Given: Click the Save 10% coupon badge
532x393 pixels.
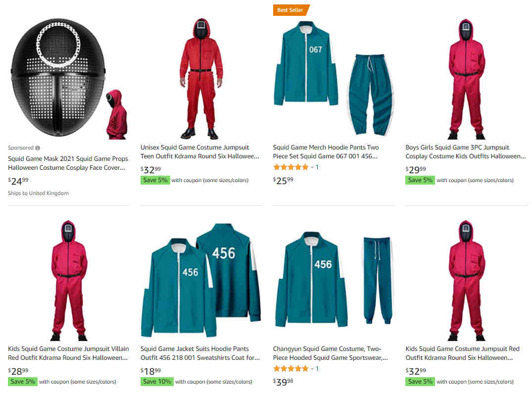Looking at the screenshot, I should coord(157,382).
